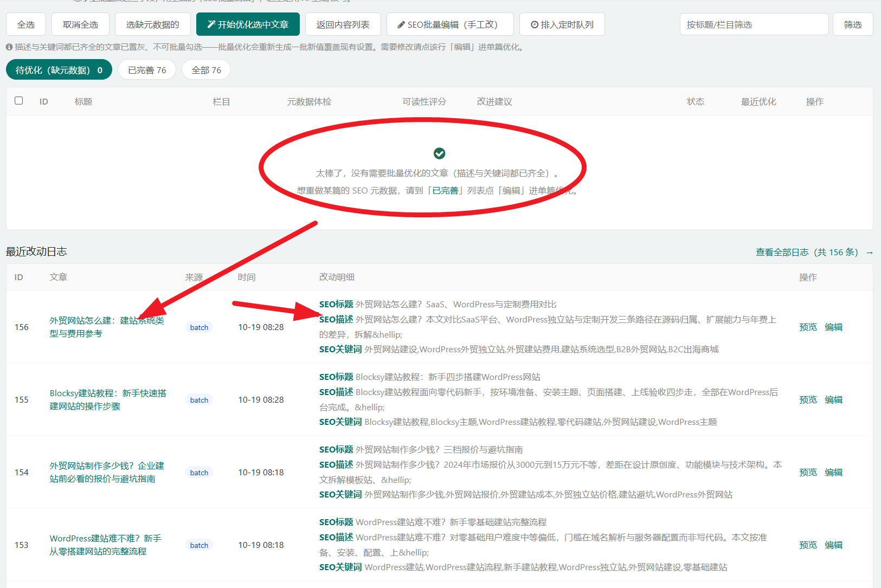Screen dimensions: 881x588
Task: Click the green checkmark success icon
Action: coord(440,153)
